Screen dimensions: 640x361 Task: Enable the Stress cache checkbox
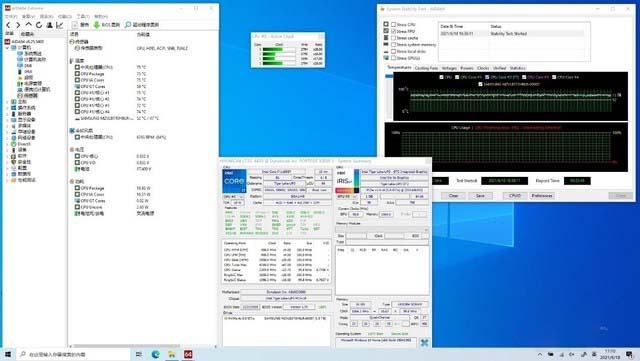click(393, 38)
